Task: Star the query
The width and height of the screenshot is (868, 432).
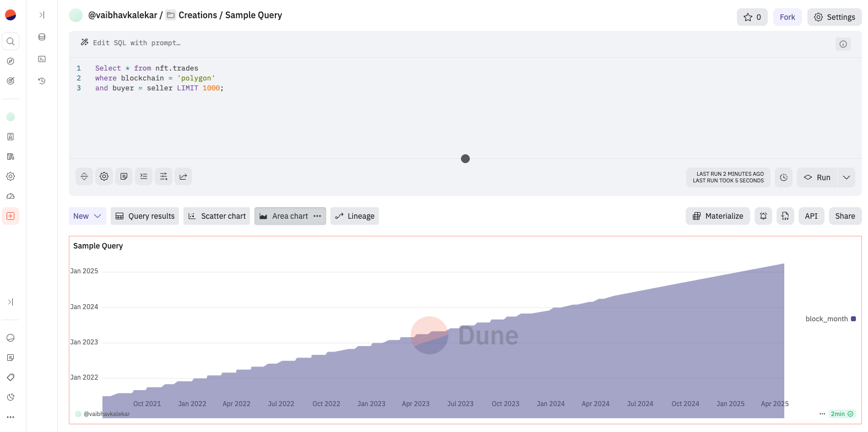Action: tap(752, 17)
